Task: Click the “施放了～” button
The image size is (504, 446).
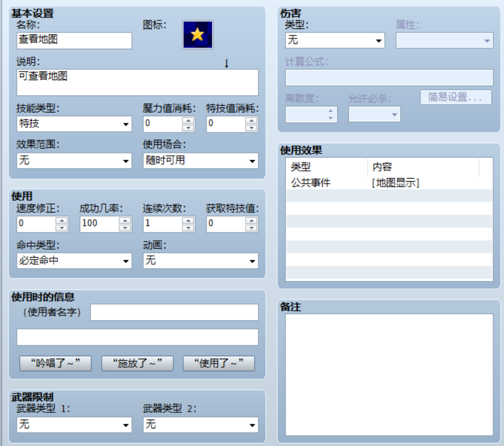Action: click(x=137, y=364)
